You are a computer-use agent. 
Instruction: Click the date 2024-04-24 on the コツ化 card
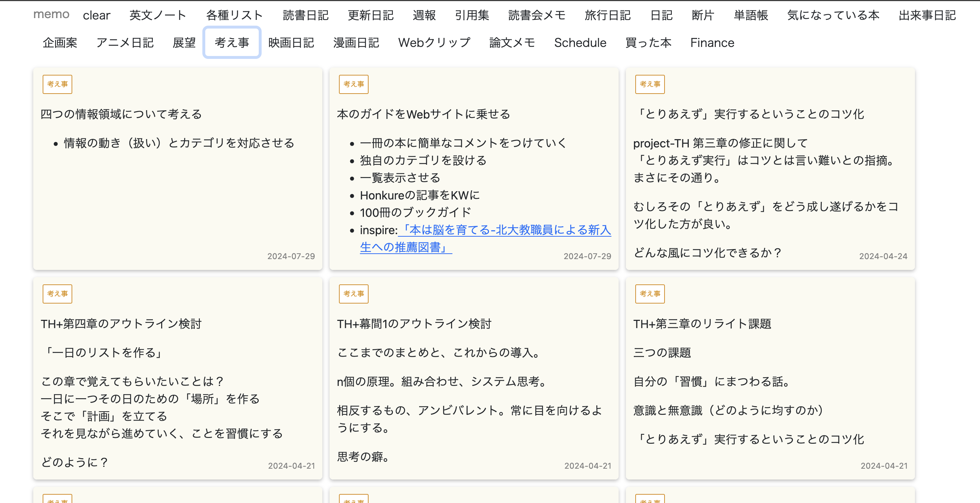point(883,256)
